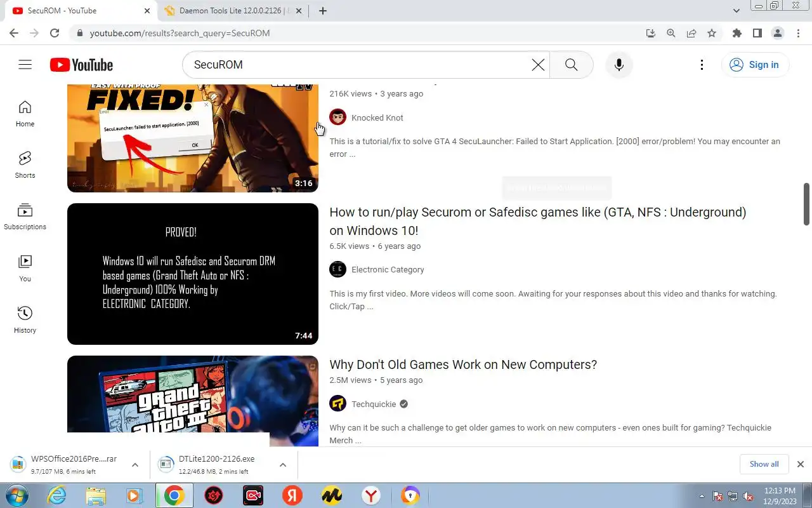Image resolution: width=812 pixels, height=508 pixels.
Task: Toggle Chrome side panel icon
Action: click(757, 33)
